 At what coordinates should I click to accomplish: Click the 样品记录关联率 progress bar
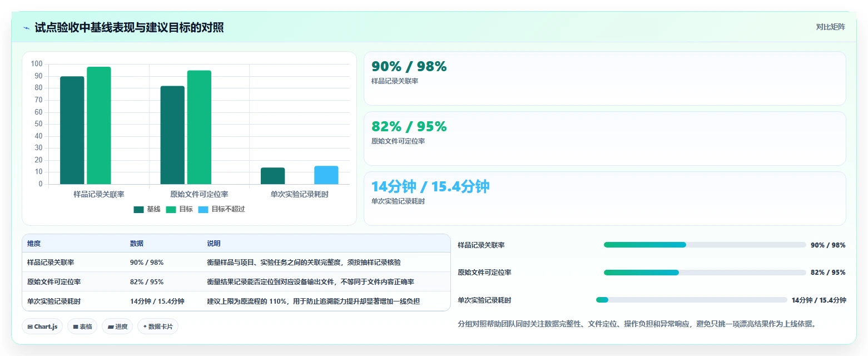click(705, 245)
